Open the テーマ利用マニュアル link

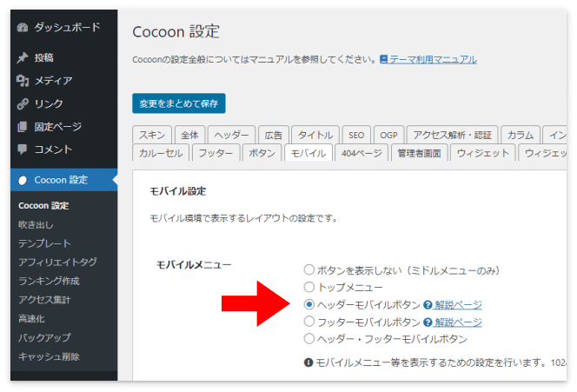point(433,59)
